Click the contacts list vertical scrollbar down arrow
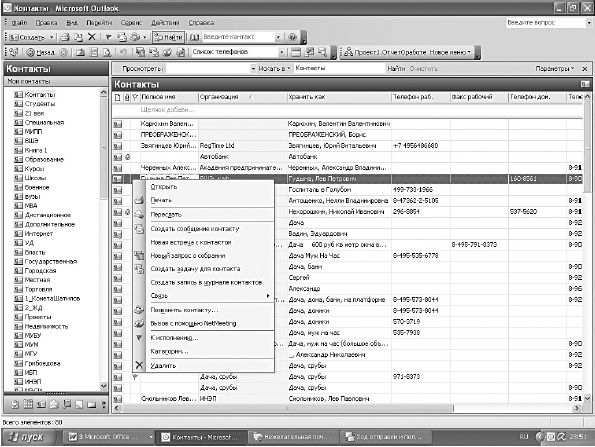 tap(587, 398)
